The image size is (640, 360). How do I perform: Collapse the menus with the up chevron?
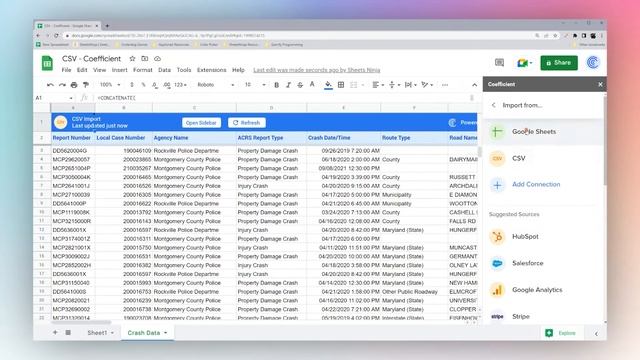(x=474, y=85)
